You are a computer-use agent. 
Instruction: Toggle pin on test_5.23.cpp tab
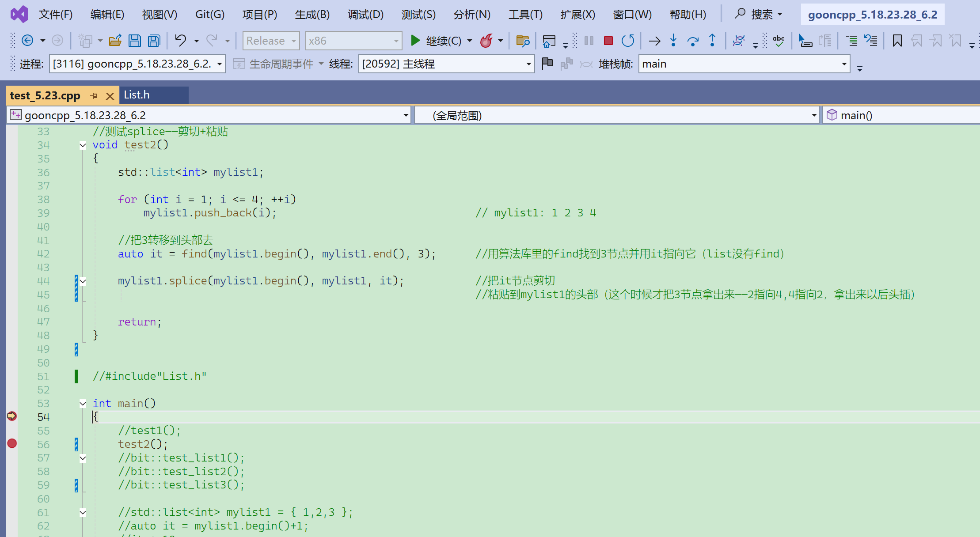click(94, 95)
